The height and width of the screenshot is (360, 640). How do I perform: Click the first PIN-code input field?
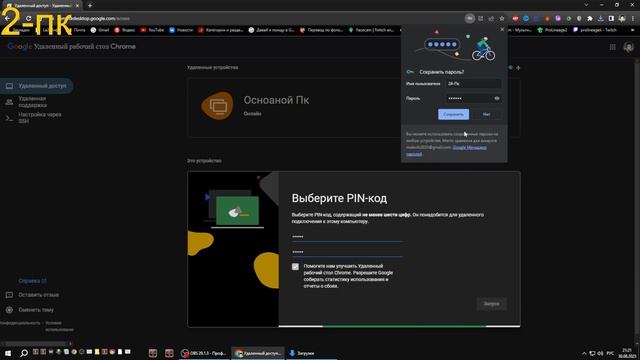(x=347, y=237)
